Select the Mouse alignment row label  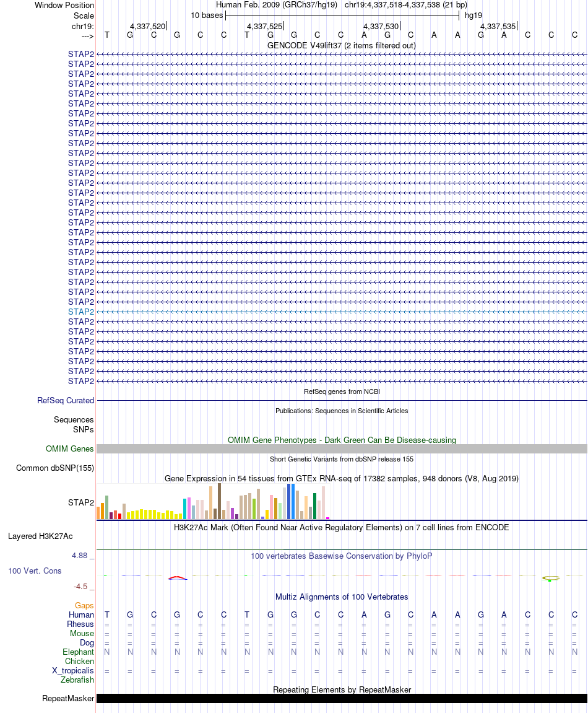(x=82, y=634)
